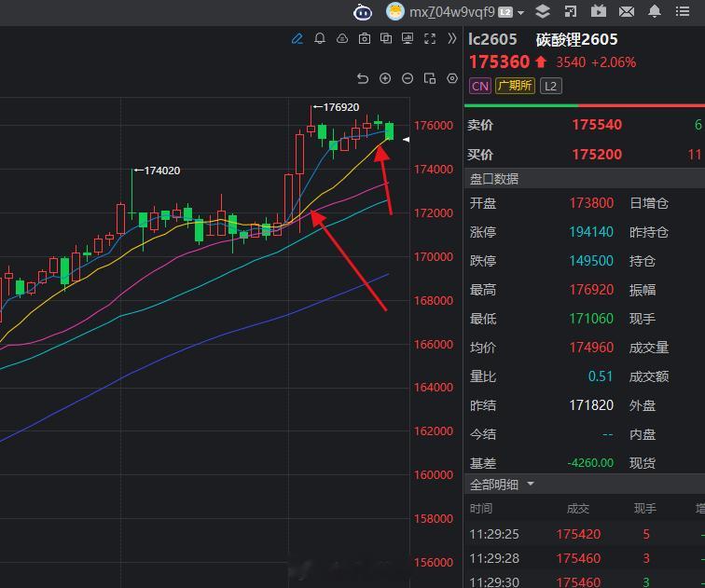Zoom out on the chart

click(x=408, y=78)
